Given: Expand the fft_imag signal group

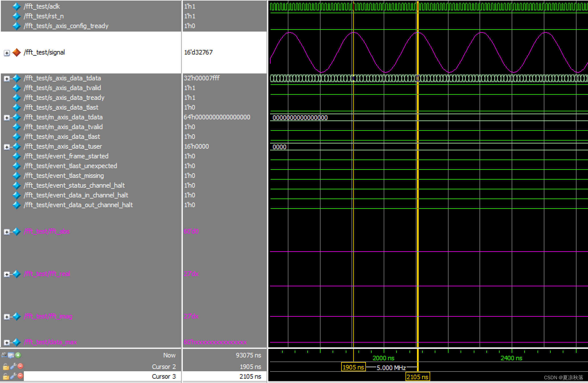Looking at the screenshot, I should click(x=7, y=317).
